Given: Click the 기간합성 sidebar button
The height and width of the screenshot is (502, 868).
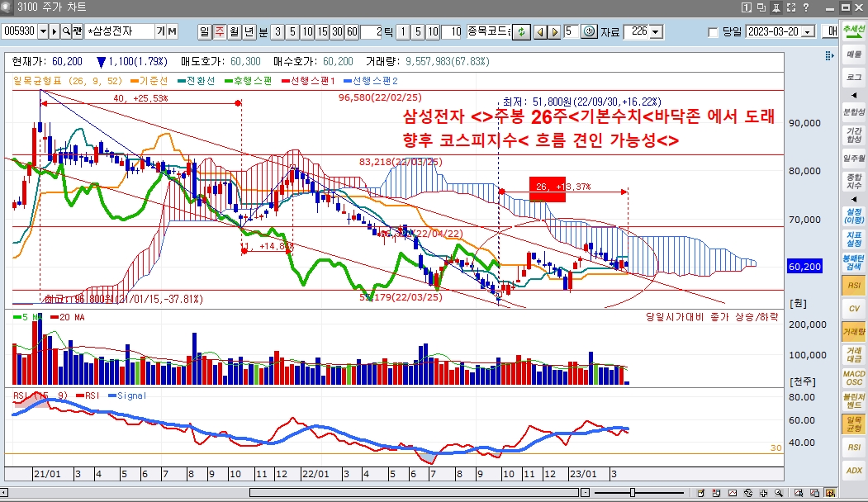Looking at the screenshot, I should click(x=854, y=135).
